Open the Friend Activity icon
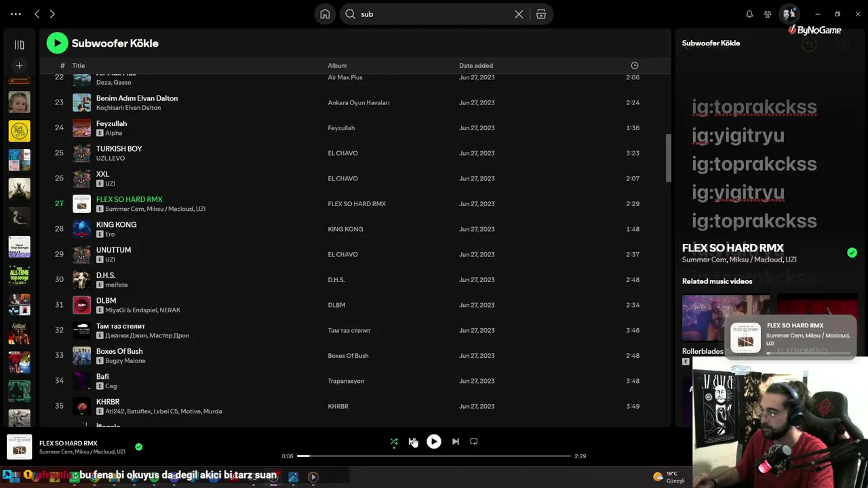The image size is (868, 488). (x=768, y=14)
